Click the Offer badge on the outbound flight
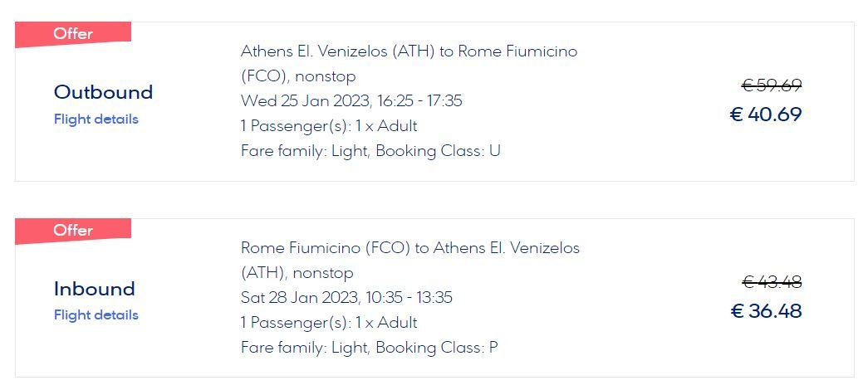868x390 pixels. [73, 34]
